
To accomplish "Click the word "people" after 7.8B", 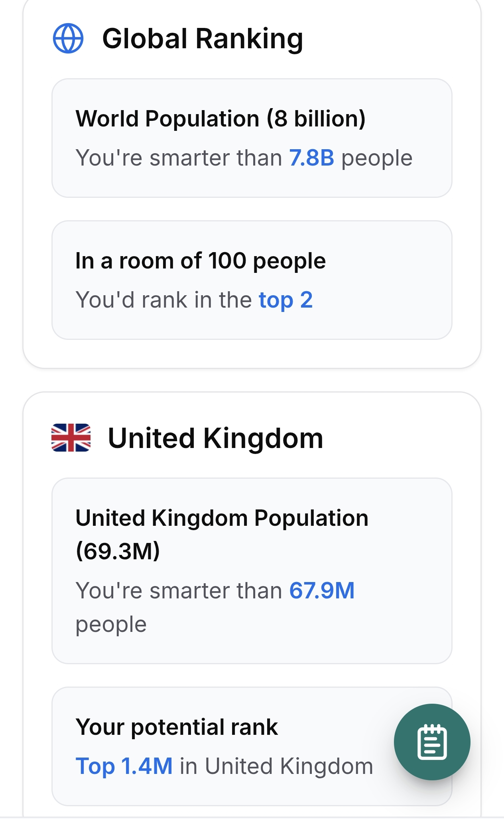I will click(377, 158).
